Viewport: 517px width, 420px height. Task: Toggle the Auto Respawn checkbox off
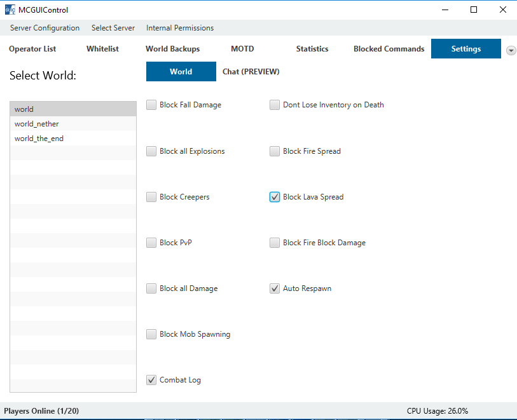275,288
